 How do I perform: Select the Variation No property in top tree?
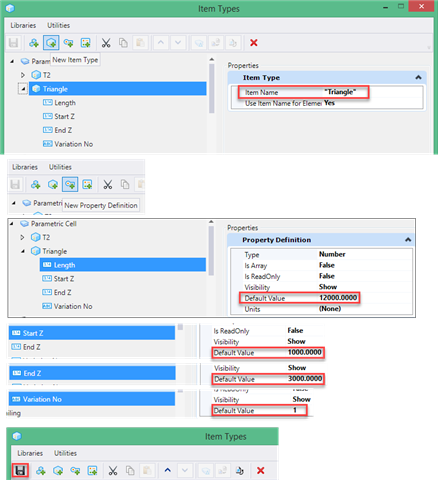pyautogui.click(x=68, y=144)
